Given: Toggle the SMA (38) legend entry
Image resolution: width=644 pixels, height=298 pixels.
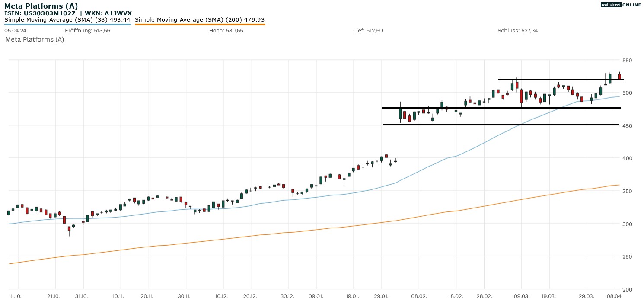Looking at the screenshot, I should click(67, 19).
